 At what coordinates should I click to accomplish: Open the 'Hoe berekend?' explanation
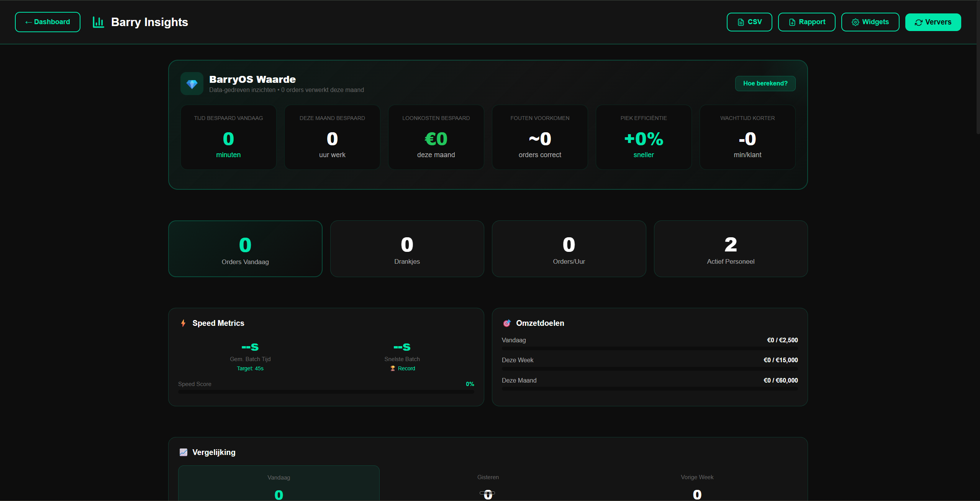click(x=765, y=84)
